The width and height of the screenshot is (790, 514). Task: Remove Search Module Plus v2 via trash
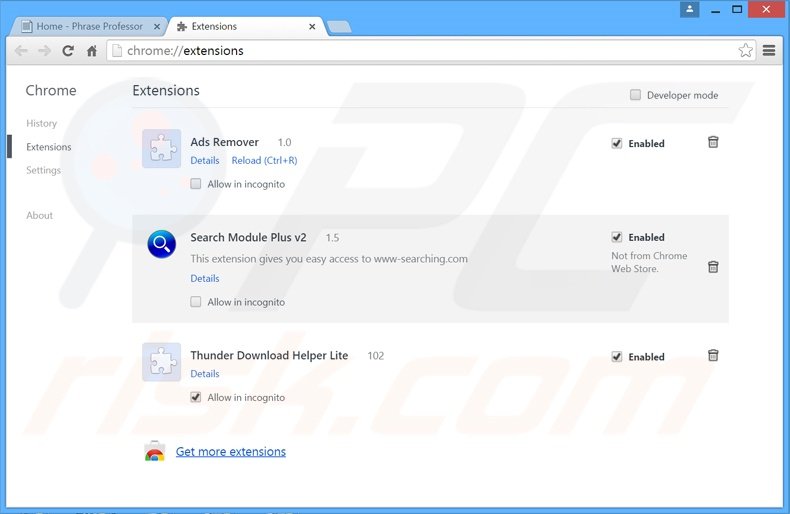click(x=713, y=267)
